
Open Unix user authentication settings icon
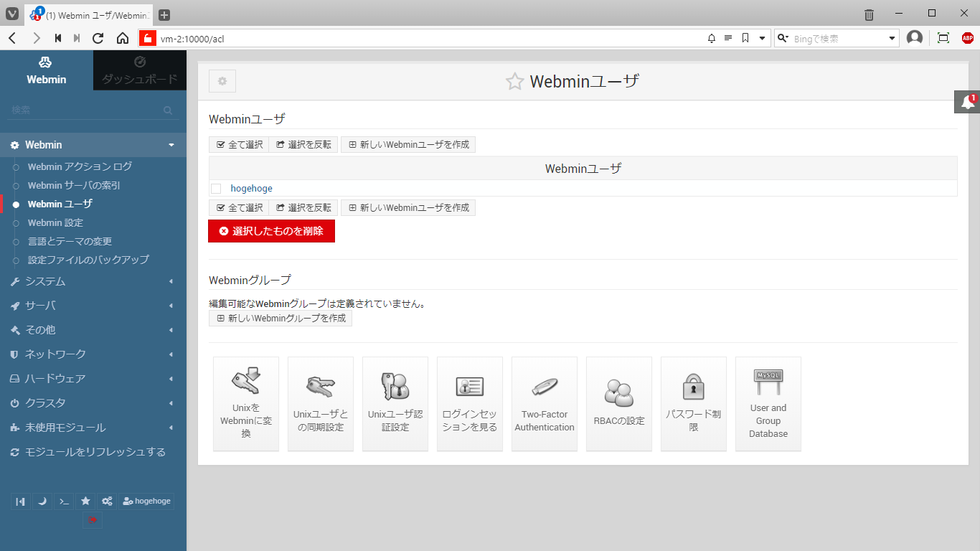coord(395,404)
